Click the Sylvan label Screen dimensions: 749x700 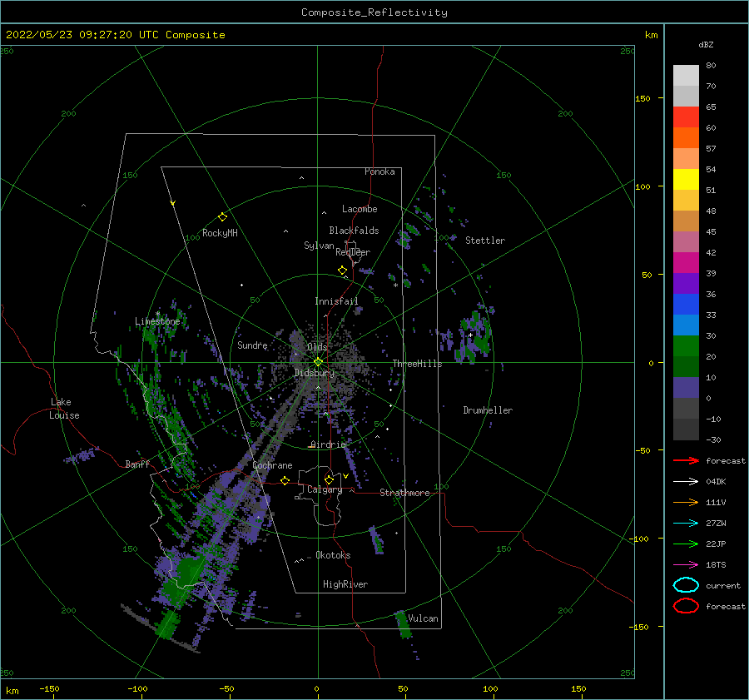pos(319,246)
